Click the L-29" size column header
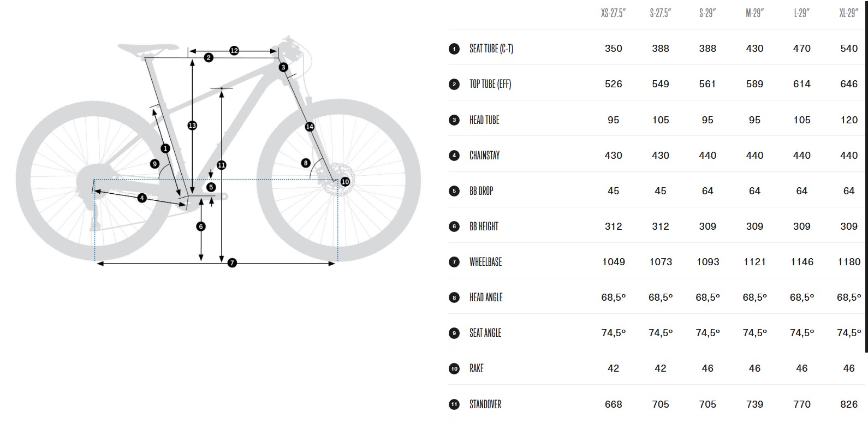 801,13
